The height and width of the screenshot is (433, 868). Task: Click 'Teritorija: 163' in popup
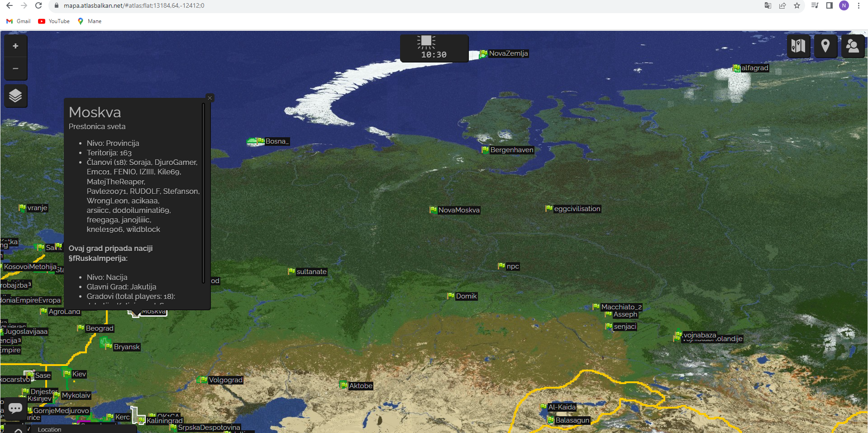[109, 153]
